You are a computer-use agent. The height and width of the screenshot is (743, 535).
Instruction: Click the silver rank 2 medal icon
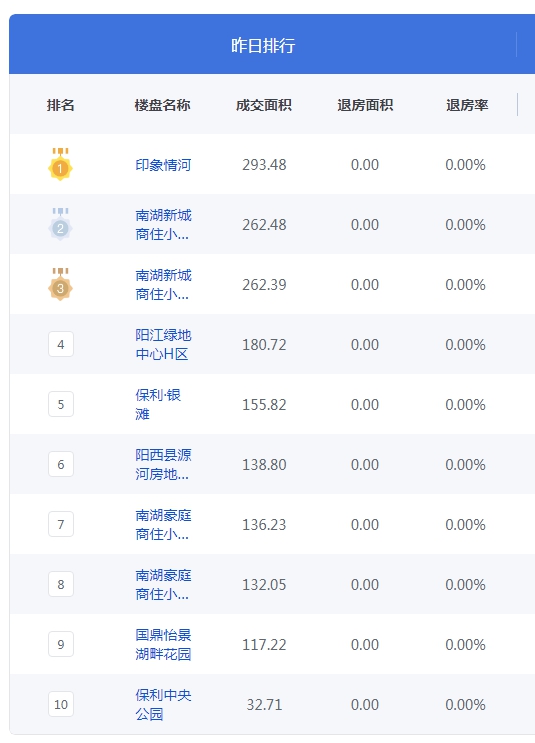click(x=60, y=224)
